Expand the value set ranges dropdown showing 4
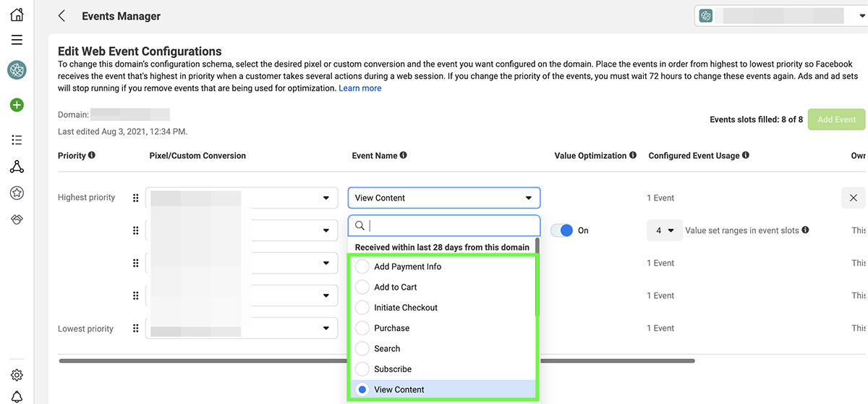868x404 pixels. (664, 230)
